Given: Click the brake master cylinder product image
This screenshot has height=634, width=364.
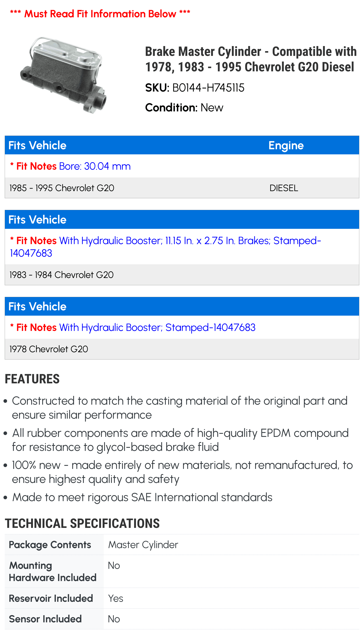Looking at the screenshot, I should (x=64, y=75).
